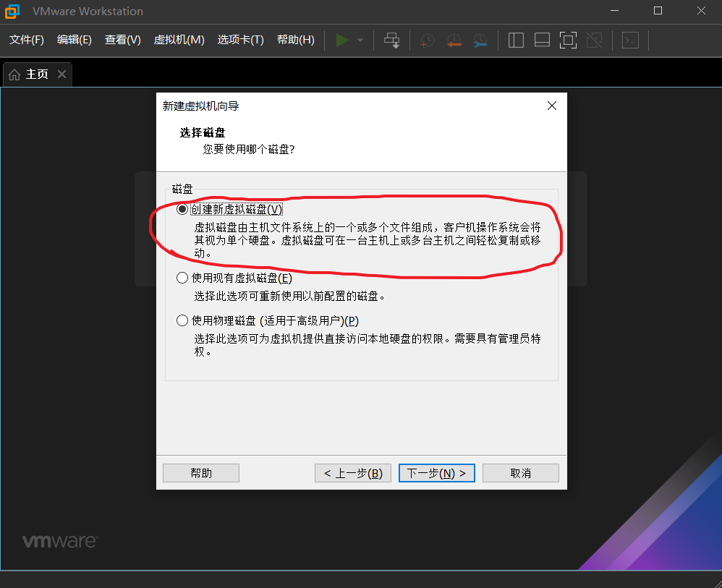The image size is (722, 588).
Task: Click the green Power On play icon
Action: [342, 40]
